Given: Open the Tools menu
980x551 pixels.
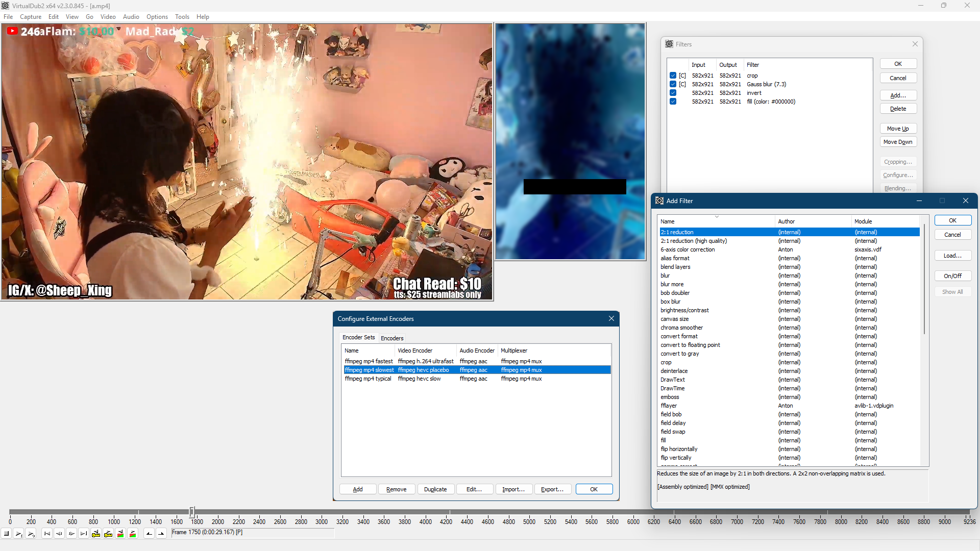Looking at the screenshot, I should click(182, 17).
